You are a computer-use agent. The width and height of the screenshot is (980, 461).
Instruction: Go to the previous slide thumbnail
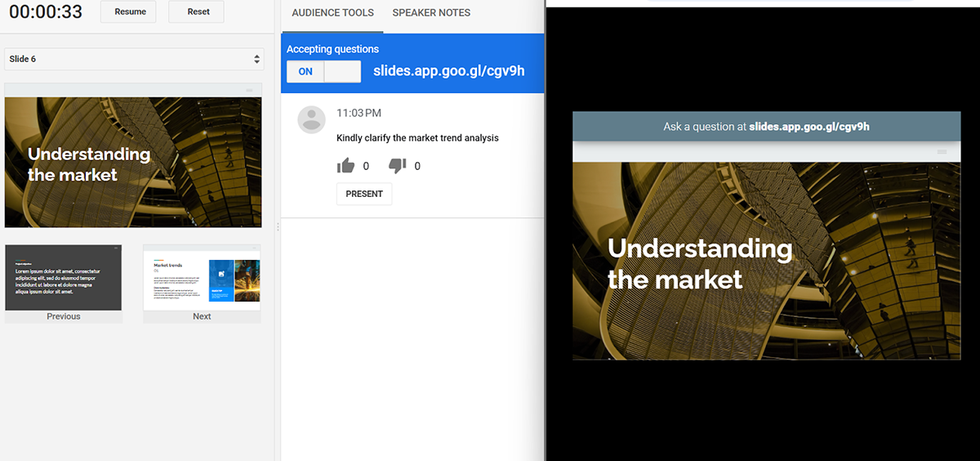tap(64, 278)
